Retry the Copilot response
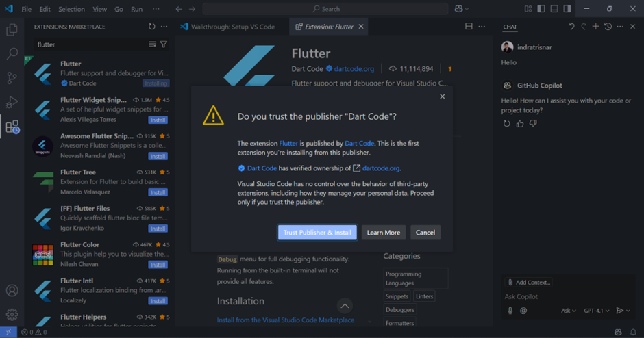This screenshot has width=644, height=338. coord(507,123)
